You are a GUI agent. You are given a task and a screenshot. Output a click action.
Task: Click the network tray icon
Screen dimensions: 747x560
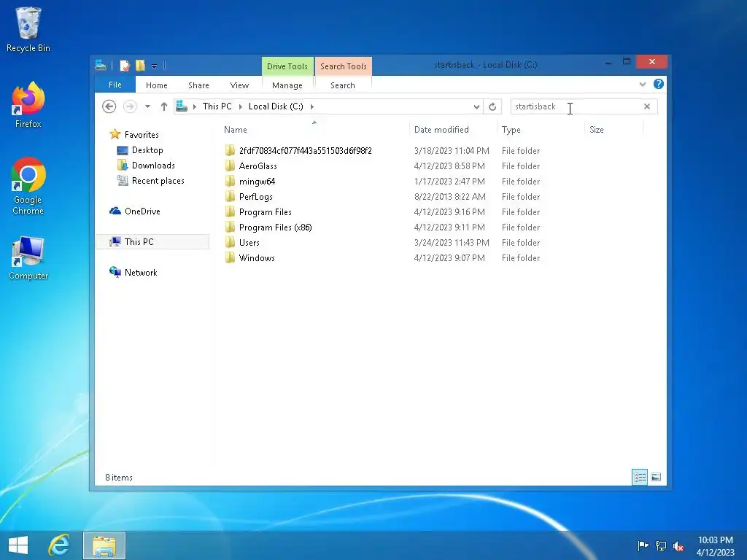[661, 545]
